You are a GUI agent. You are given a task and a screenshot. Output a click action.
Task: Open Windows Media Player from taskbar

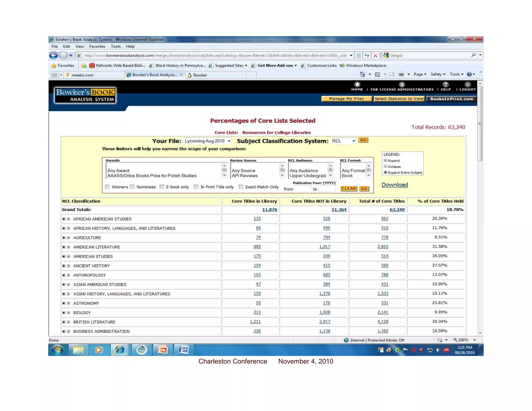(x=98, y=350)
